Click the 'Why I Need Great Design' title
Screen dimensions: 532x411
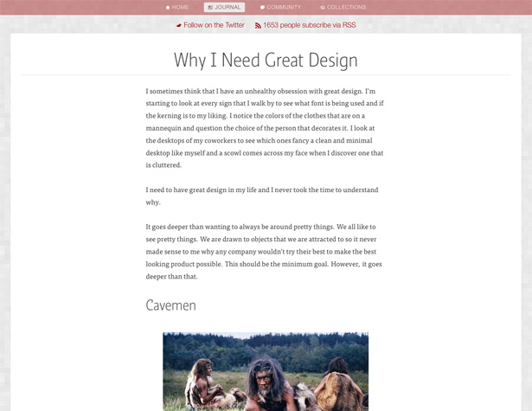266,60
